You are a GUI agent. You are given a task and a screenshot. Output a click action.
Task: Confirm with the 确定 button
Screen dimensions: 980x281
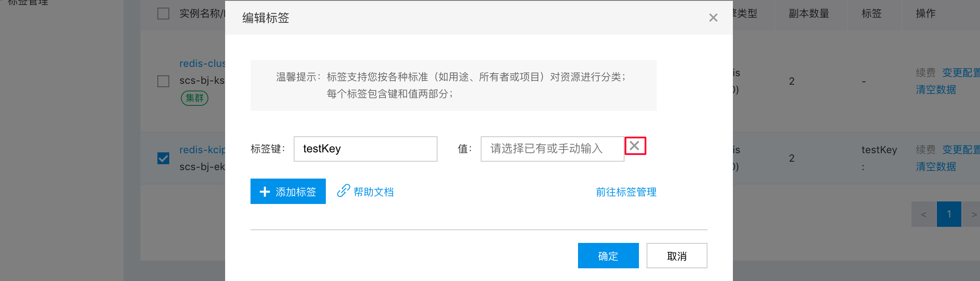pos(608,256)
